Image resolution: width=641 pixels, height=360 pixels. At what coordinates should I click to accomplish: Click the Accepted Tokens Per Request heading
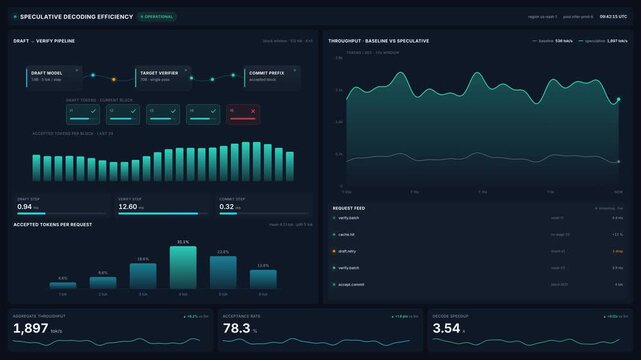click(x=53, y=225)
